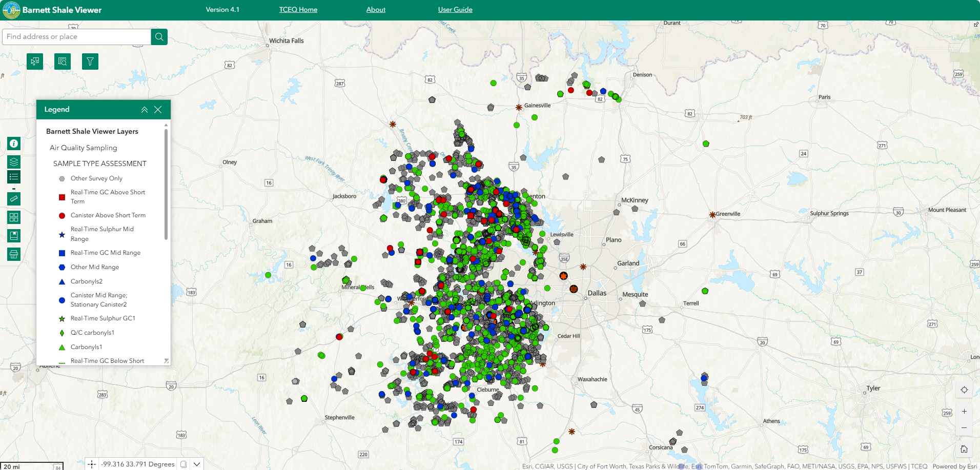Collapse the Legend panel with double chevron
Viewport: 980px width, 470px height.
pos(145,110)
